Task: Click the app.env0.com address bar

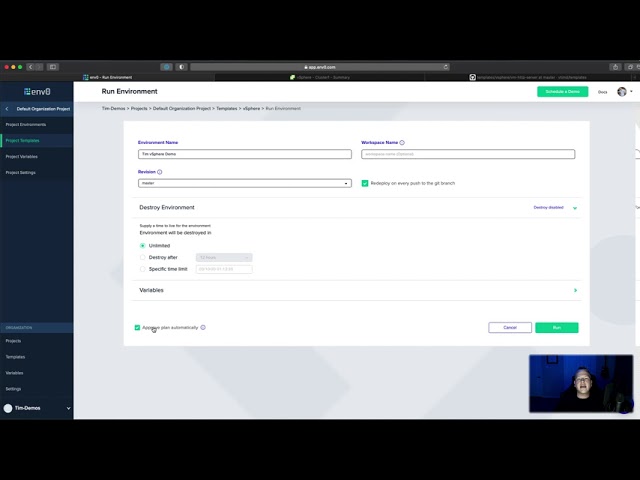Action: [320, 67]
